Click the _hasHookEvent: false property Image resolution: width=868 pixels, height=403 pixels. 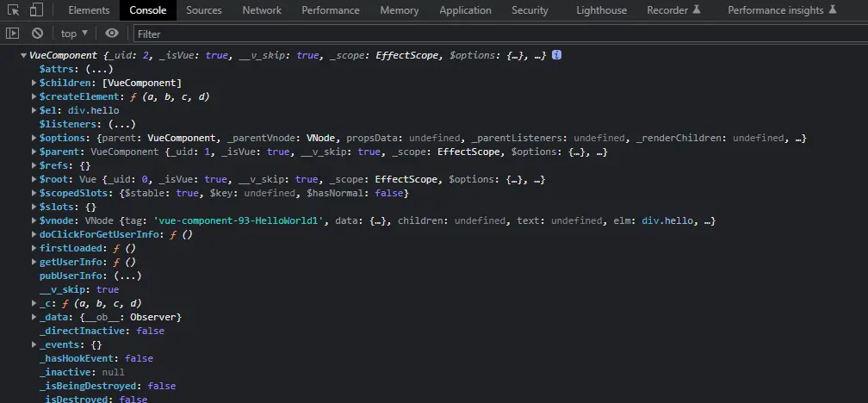96,359
